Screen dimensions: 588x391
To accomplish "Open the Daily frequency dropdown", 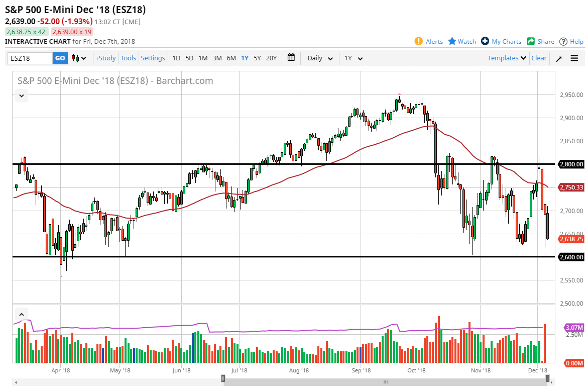I will point(318,58).
